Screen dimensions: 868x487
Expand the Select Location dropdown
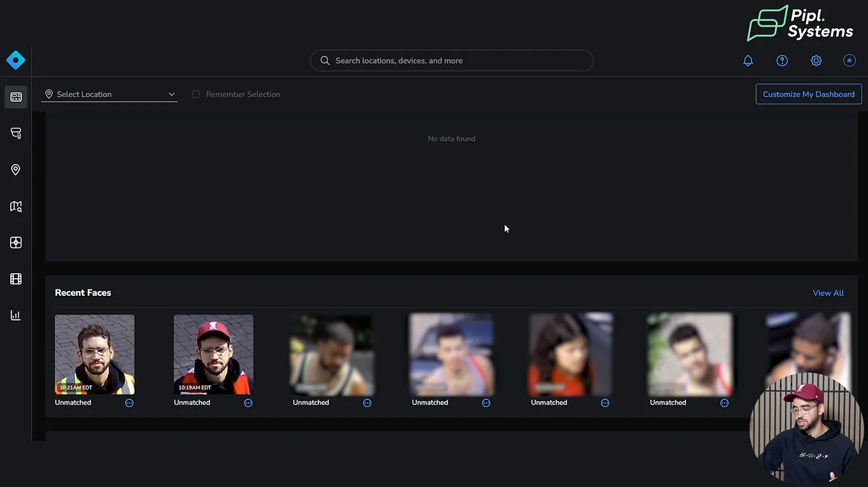[x=109, y=94]
